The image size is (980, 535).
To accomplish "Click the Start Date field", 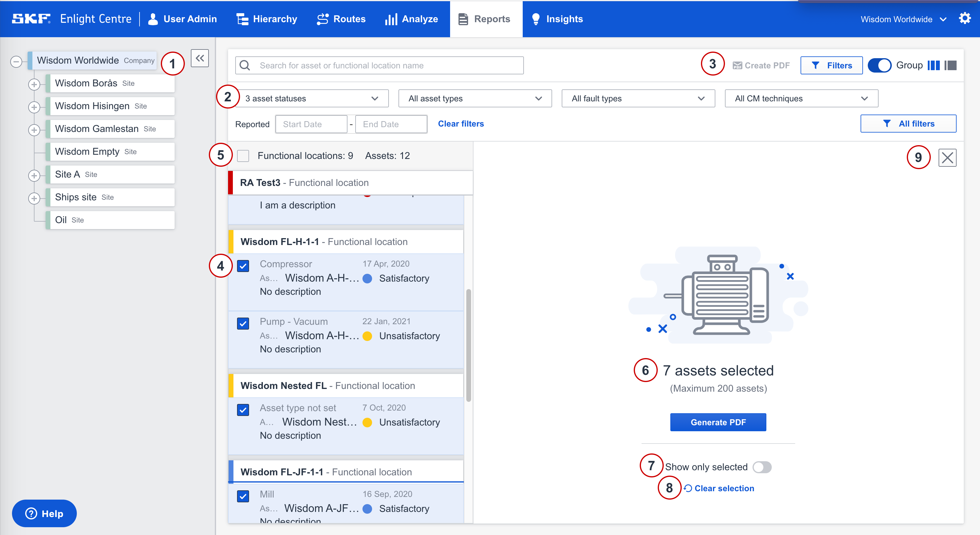I will 311,124.
